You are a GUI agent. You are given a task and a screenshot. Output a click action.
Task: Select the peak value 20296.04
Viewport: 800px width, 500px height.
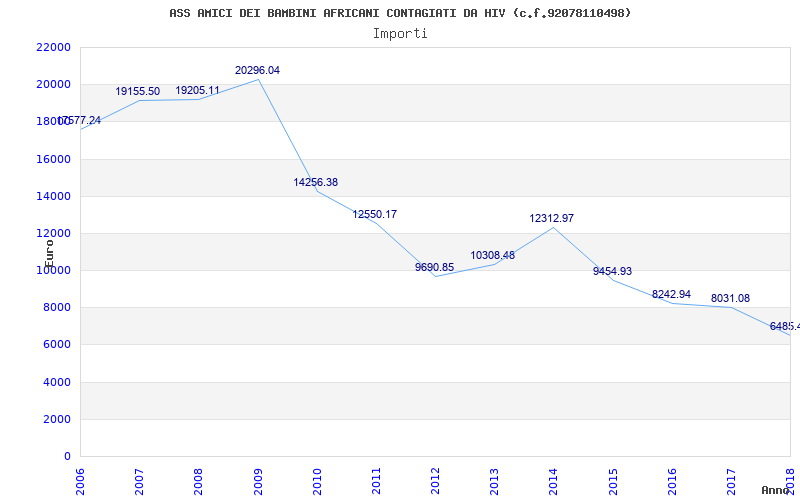[x=257, y=70]
